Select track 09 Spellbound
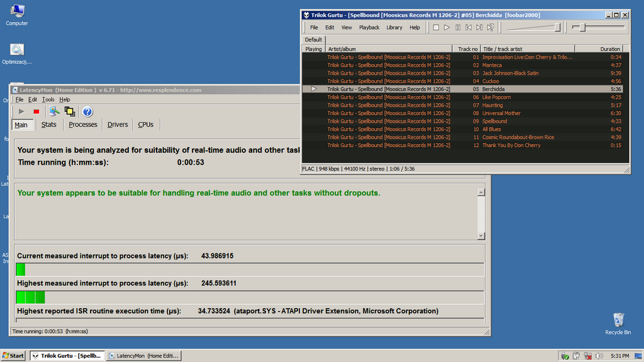 point(462,121)
